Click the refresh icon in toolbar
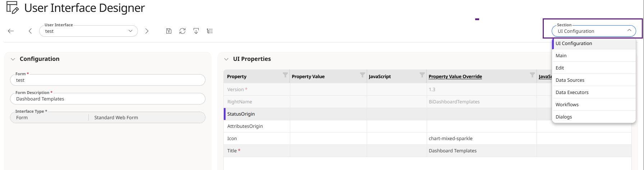The height and width of the screenshot is (170, 644). 182,31
